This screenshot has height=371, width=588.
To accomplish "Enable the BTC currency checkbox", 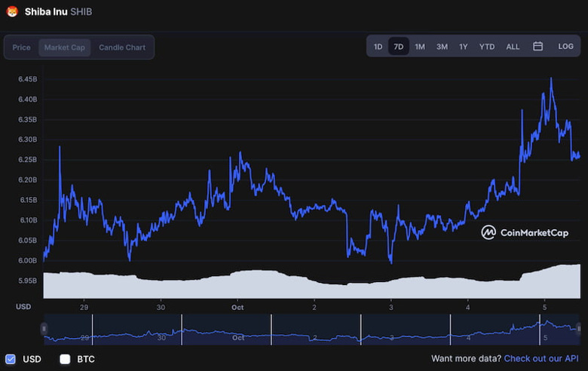I will (x=65, y=359).
